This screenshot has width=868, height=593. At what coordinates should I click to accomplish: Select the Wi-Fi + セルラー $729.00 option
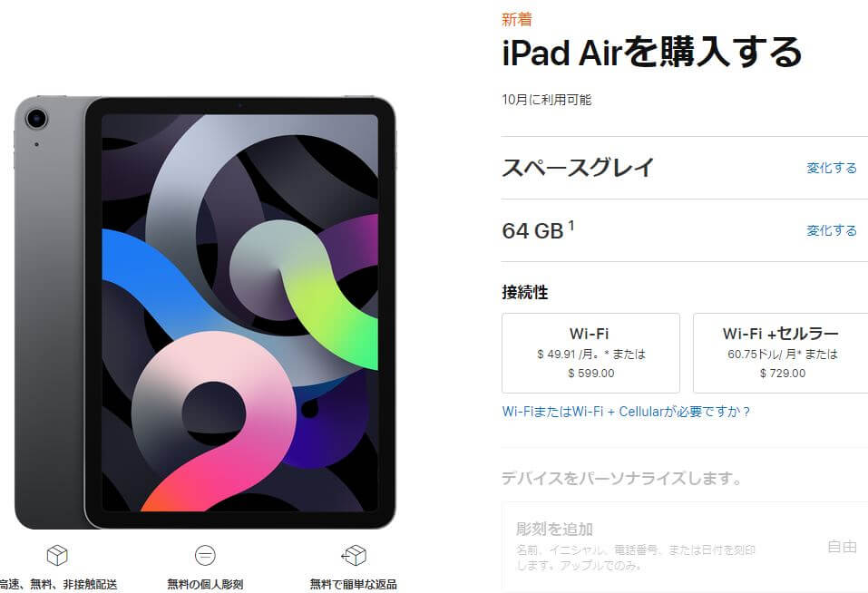[781, 353]
